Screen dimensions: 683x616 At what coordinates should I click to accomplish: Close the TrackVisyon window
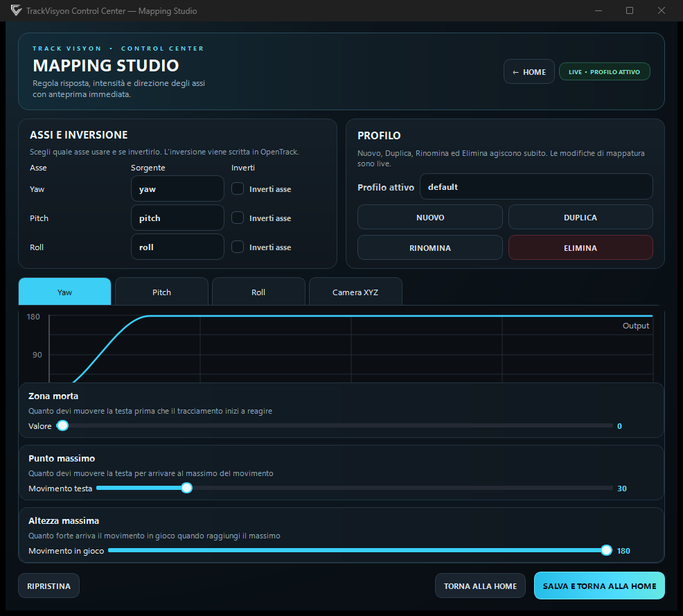click(662, 10)
